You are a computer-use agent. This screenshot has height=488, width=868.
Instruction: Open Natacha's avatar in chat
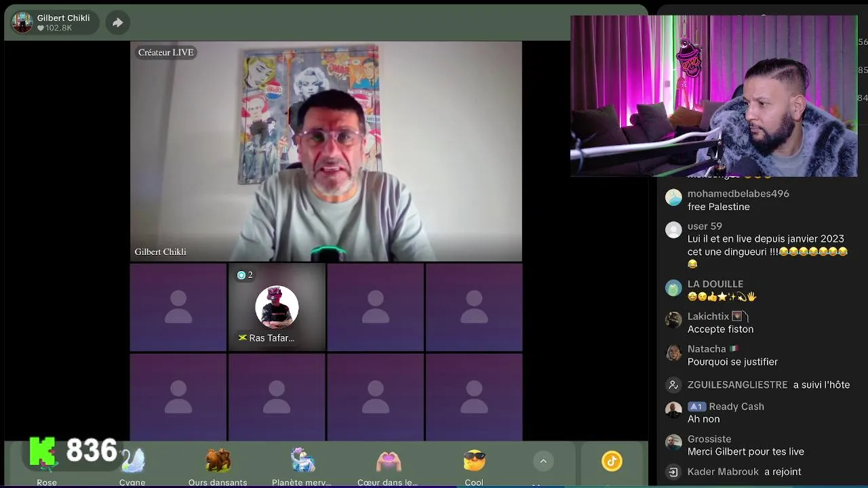(673, 352)
